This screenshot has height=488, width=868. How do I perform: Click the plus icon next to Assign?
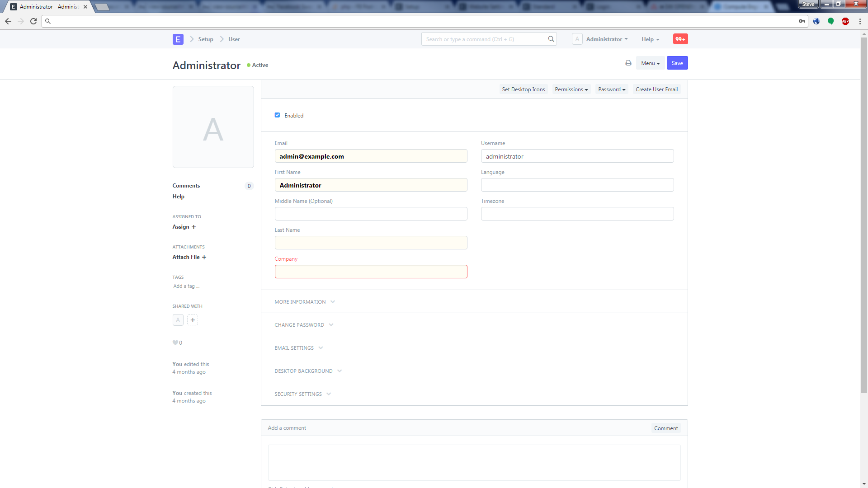pyautogui.click(x=194, y=227)
